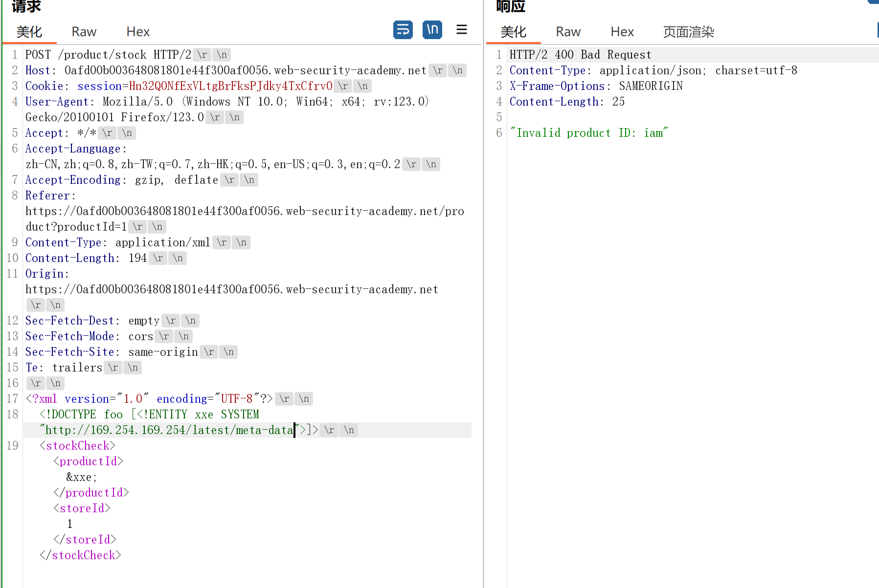Click the Origin header name

pos(44,274)
